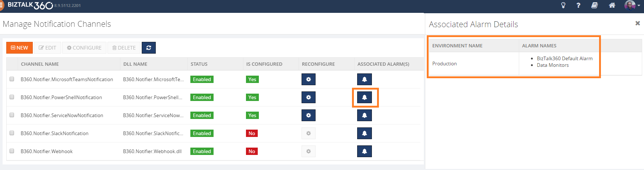Select the MicrosoftTeamsNotification row checkbox
644x170 pixels.
[12, 79]
